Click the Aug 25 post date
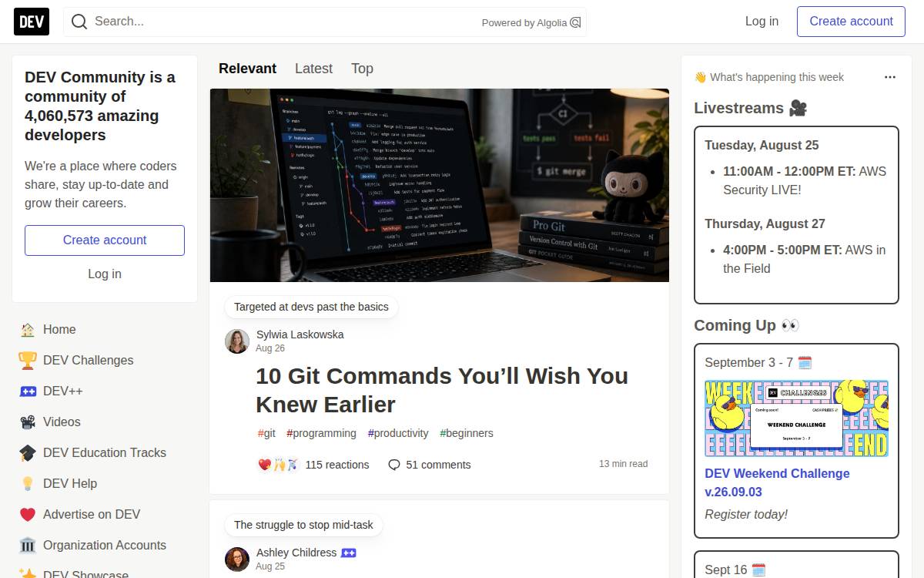 pos(270,566)
